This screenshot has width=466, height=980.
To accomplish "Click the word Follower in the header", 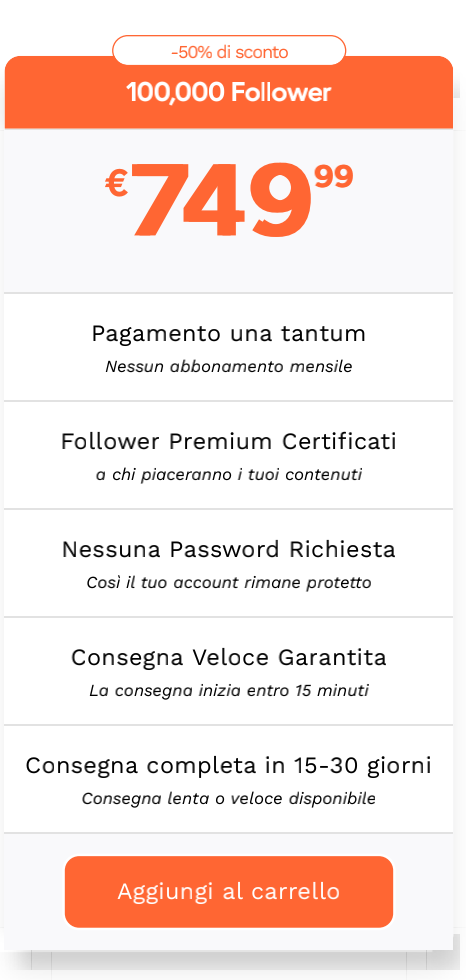I will (280, 92).
